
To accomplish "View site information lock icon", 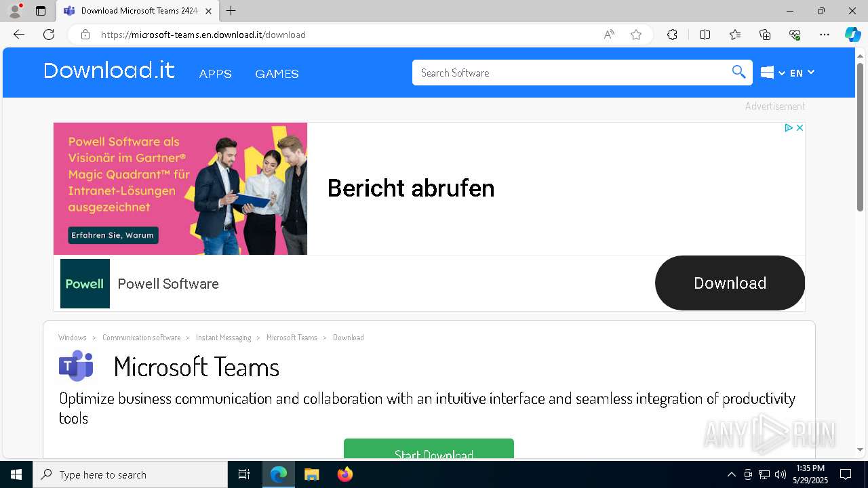I will (x=85, y=35).
